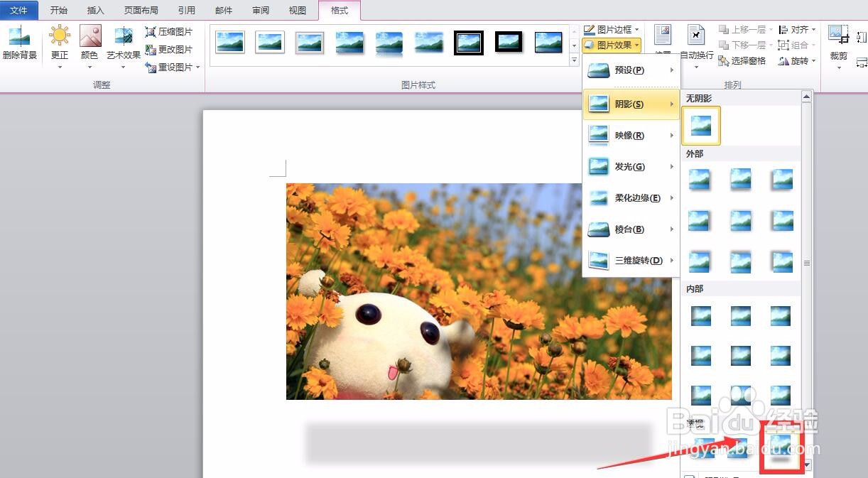Open the 棱台 bevel submenu
This screenshot has height=478, width=868.
tap(631, 229)
